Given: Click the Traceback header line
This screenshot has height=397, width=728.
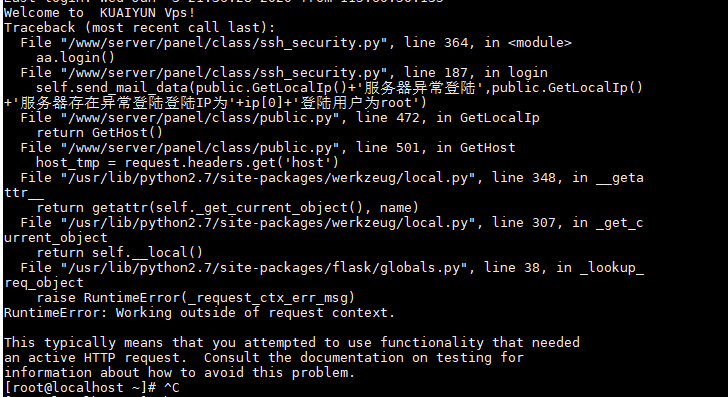Looking at the screenshot, I should coord(139,27).
